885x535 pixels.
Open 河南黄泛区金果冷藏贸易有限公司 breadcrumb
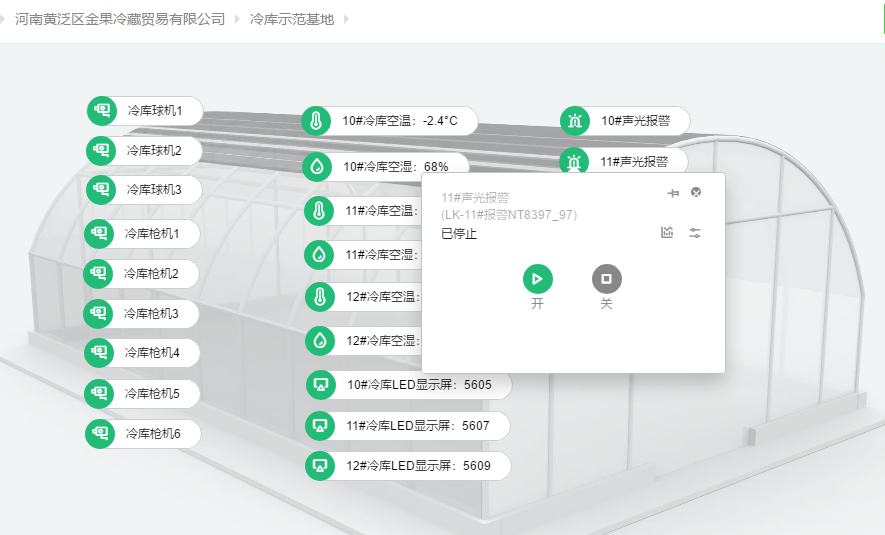click(120, 19)
